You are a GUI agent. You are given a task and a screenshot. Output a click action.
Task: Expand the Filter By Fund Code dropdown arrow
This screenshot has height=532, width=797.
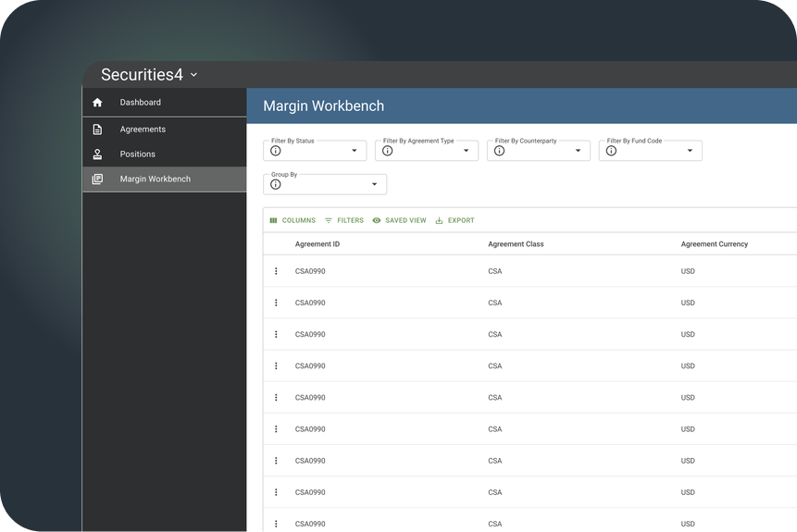[x=690, y=151]
